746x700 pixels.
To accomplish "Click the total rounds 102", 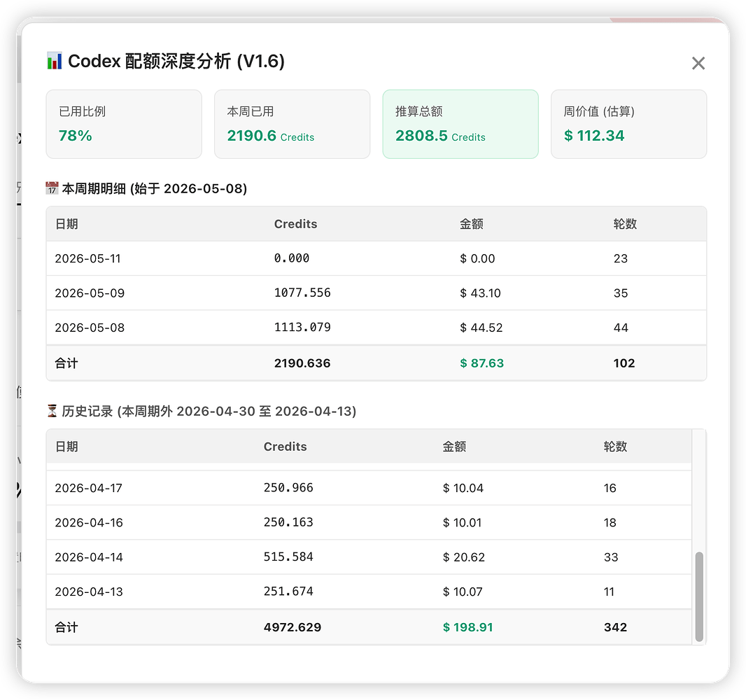I will pos(624,363).
